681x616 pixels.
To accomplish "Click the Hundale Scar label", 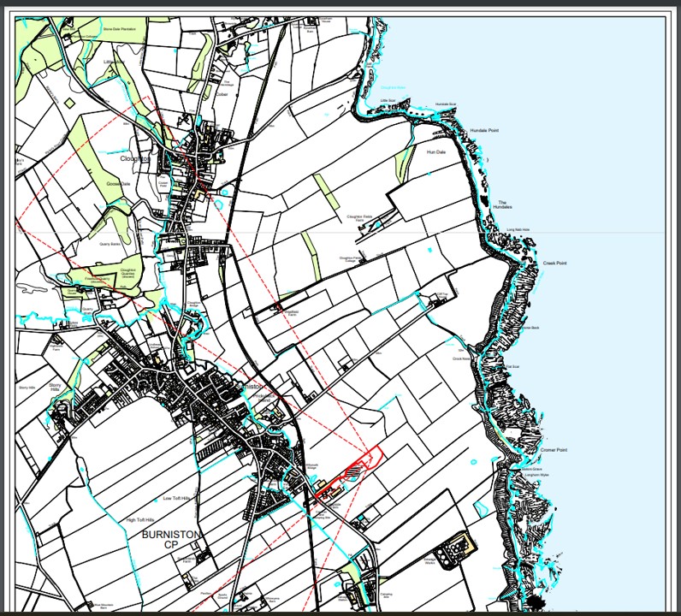I will tap(447, 104).
